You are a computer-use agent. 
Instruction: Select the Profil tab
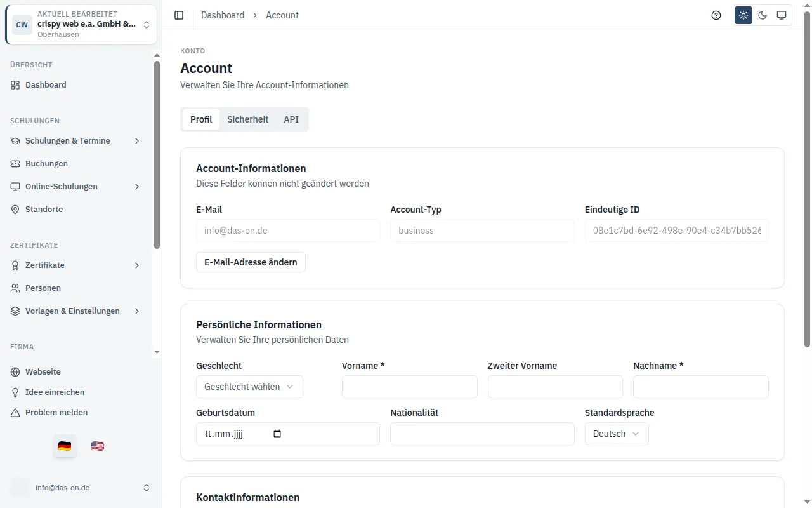[x=201, y=119]
